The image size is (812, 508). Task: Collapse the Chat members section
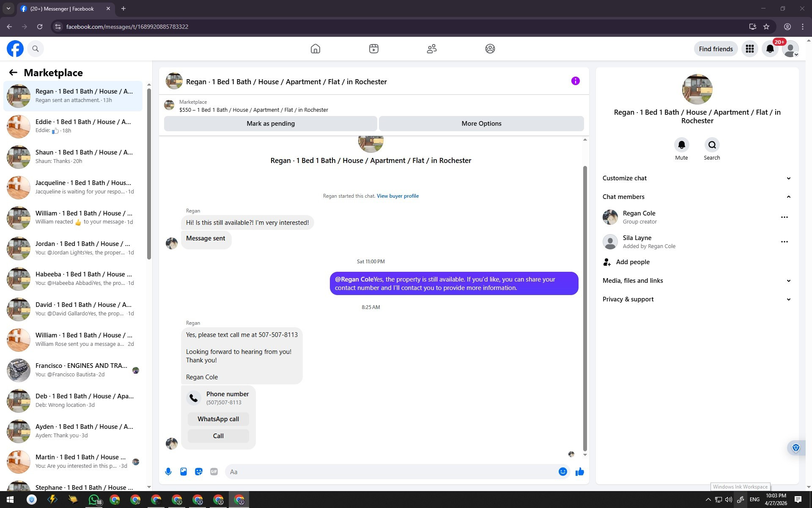[x=697, y=197]
